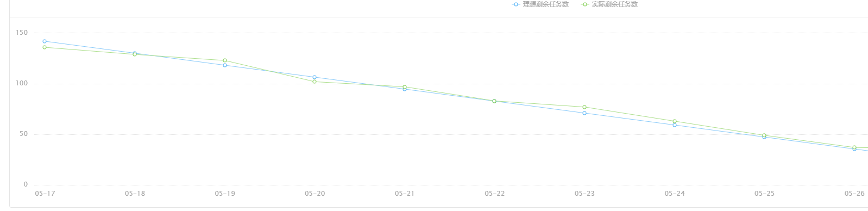This screenshot has height=211, width=868.
Task: Click the green legend marker icon
Action: (584, 4)
